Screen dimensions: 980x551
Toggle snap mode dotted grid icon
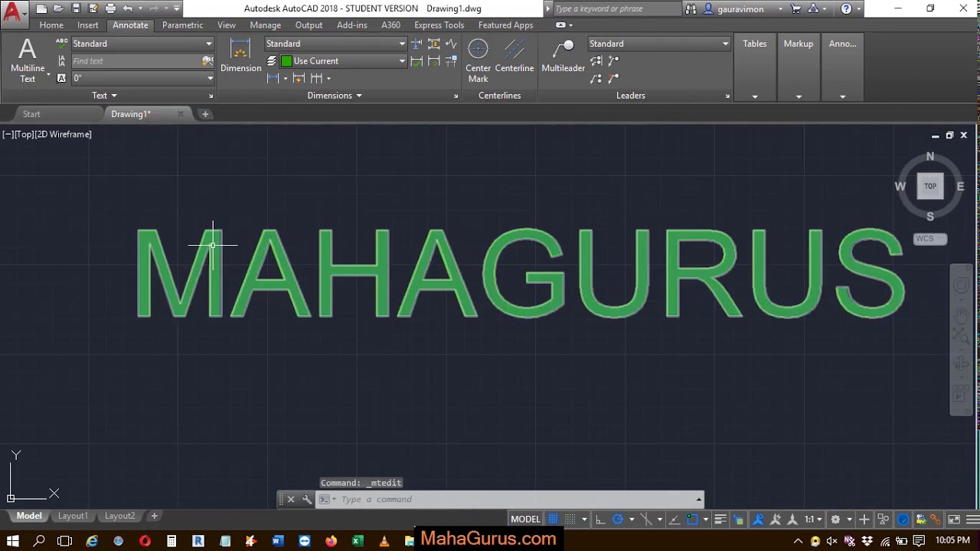tap(570, 520)
